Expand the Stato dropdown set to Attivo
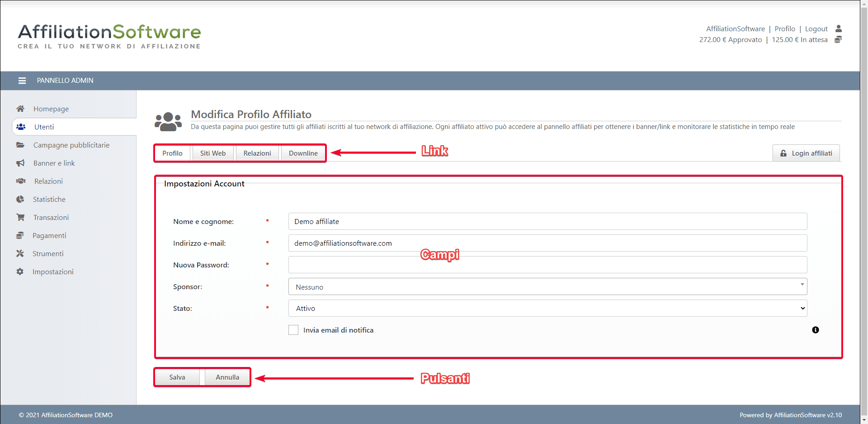The width and height of the screenshot is (868, 424). coord(547,309)
